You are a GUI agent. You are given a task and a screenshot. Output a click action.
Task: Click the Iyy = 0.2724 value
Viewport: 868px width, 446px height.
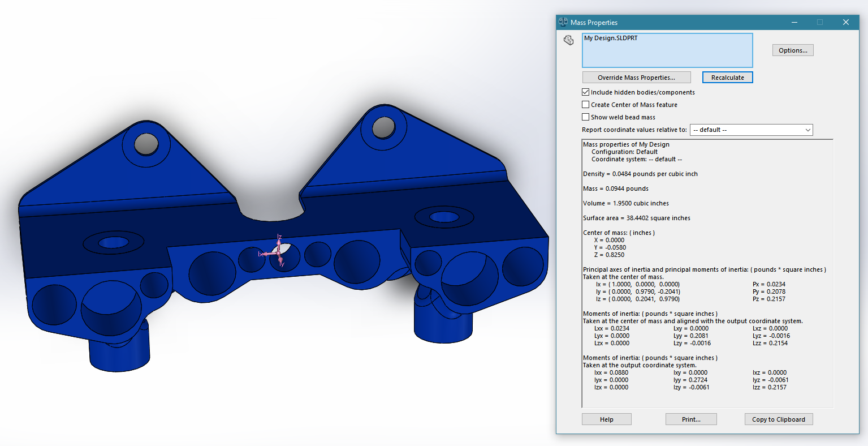(x=690, y=380)
